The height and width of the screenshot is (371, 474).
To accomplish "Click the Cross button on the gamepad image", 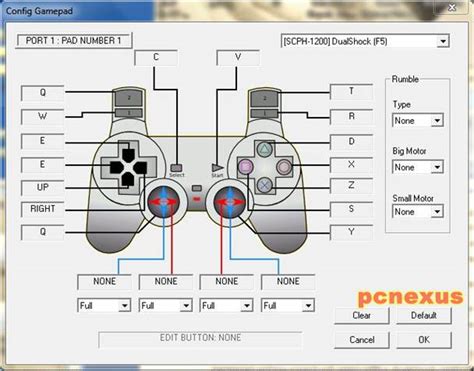I will [265, 185].
